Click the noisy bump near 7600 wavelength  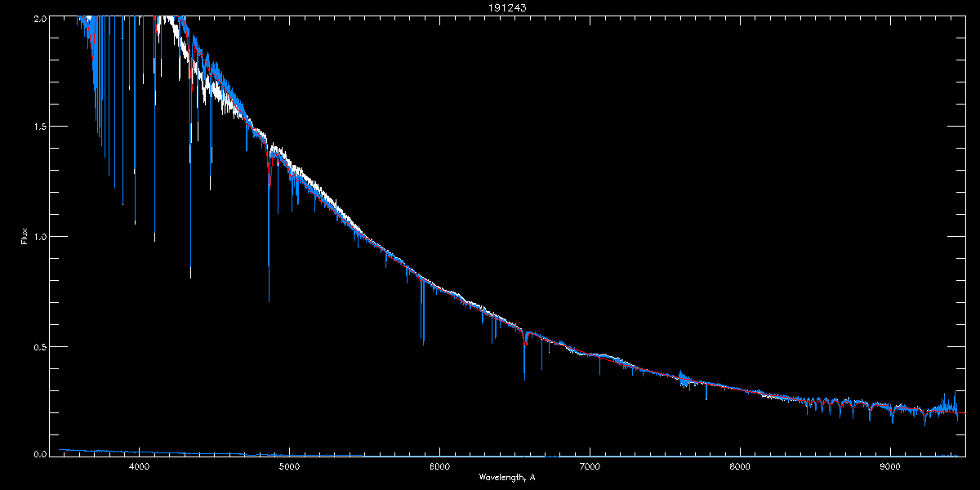coord(683,378)
